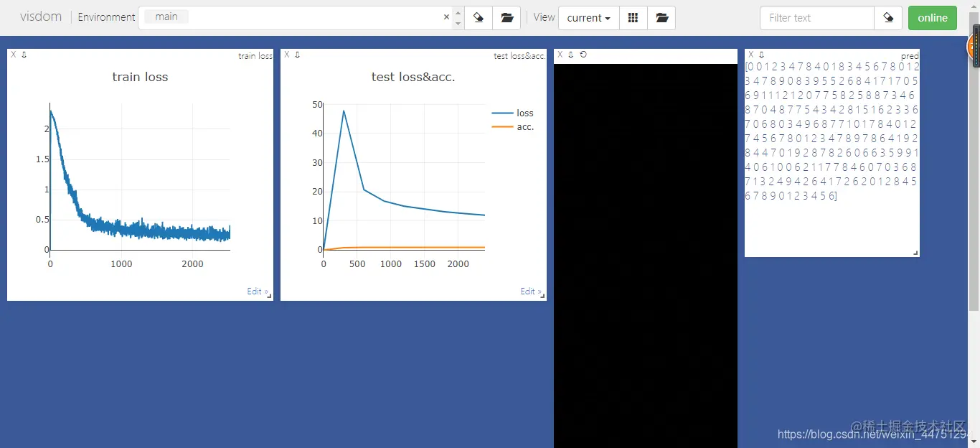Open the current view dropdown
980x448 pixels.
point(588,18)
